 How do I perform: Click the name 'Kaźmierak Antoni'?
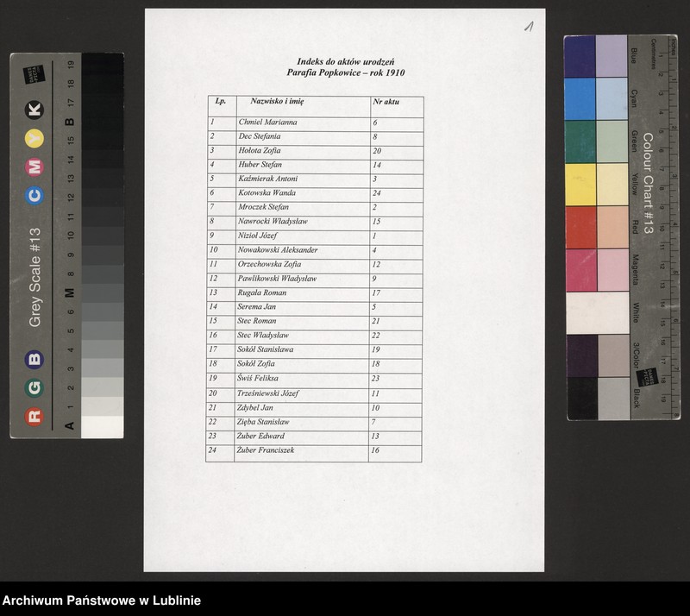(267, 179)
